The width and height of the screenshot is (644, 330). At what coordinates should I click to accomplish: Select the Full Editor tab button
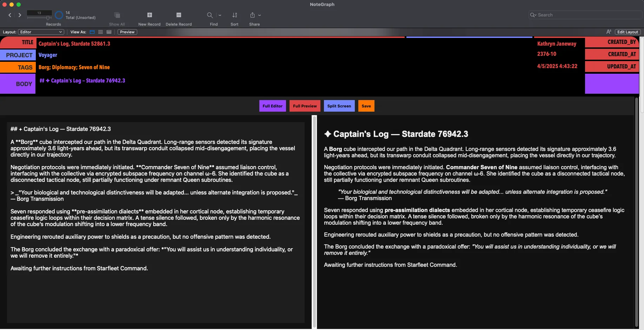[272, 106]
